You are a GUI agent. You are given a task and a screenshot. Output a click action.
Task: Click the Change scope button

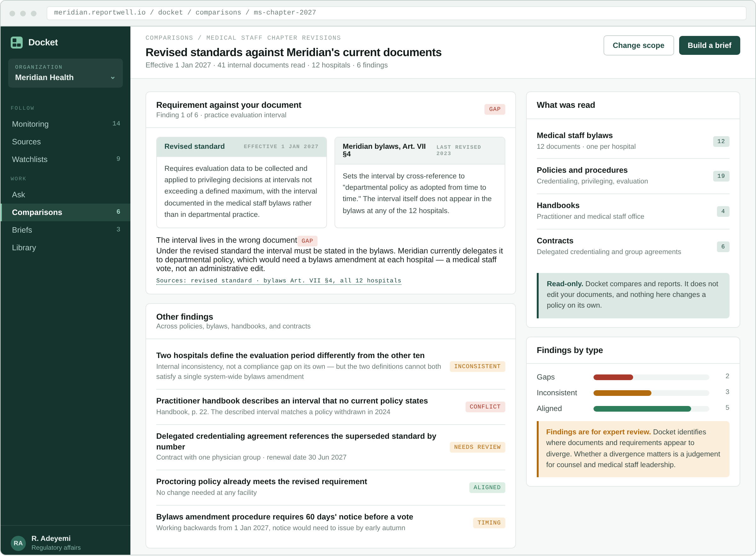pyautogui.click(x=638, y=45)
